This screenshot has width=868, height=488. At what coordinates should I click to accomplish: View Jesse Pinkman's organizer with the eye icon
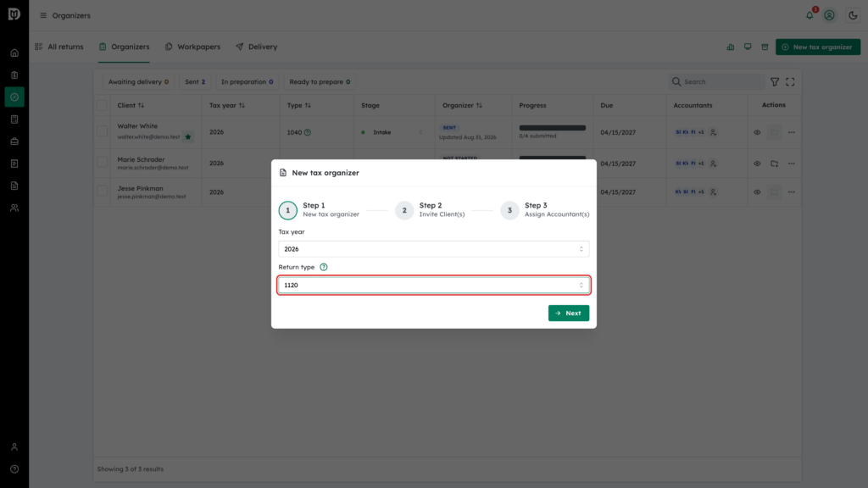coord(757,192)
